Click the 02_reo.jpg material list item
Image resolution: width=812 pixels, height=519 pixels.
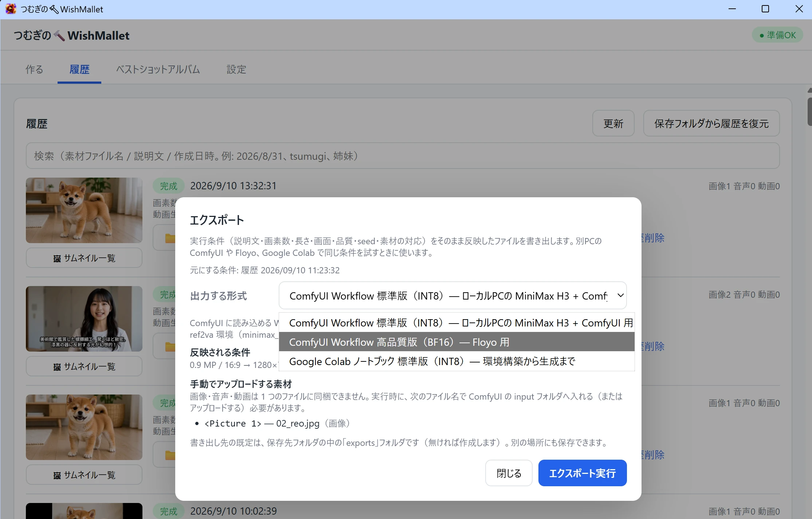pos(277,423)
